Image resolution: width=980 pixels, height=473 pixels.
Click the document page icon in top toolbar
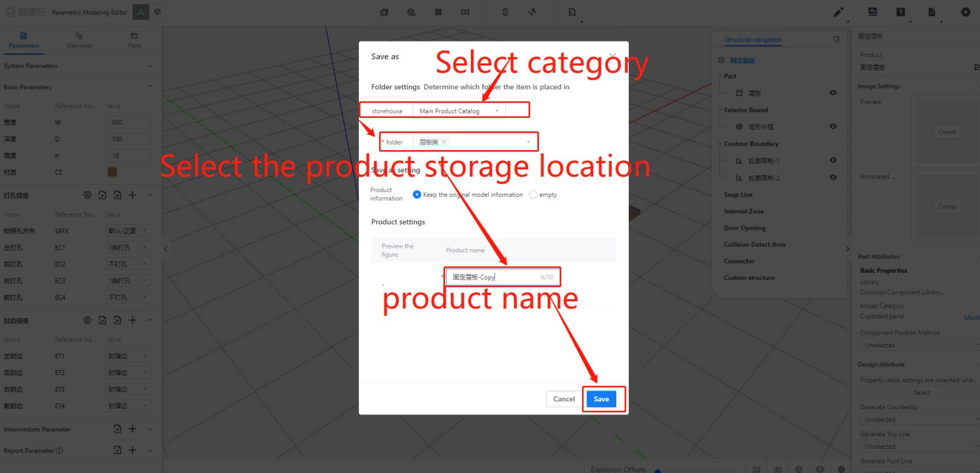click(x=932, y=12)
